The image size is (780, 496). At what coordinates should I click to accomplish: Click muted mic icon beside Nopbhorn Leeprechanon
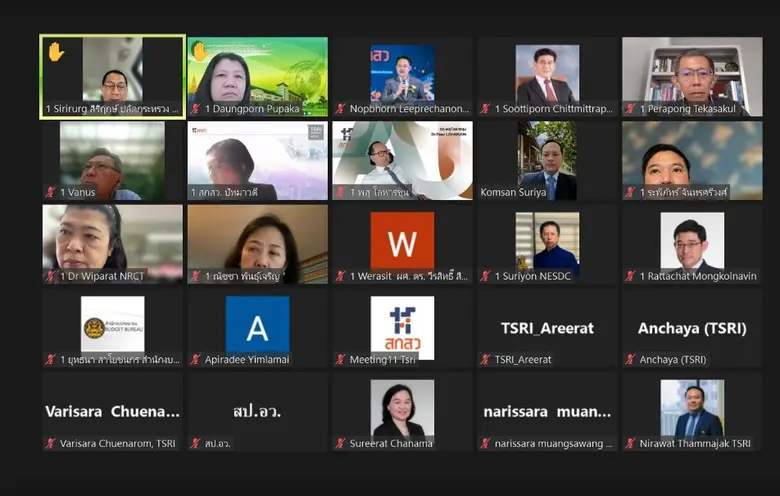point(341,108)
